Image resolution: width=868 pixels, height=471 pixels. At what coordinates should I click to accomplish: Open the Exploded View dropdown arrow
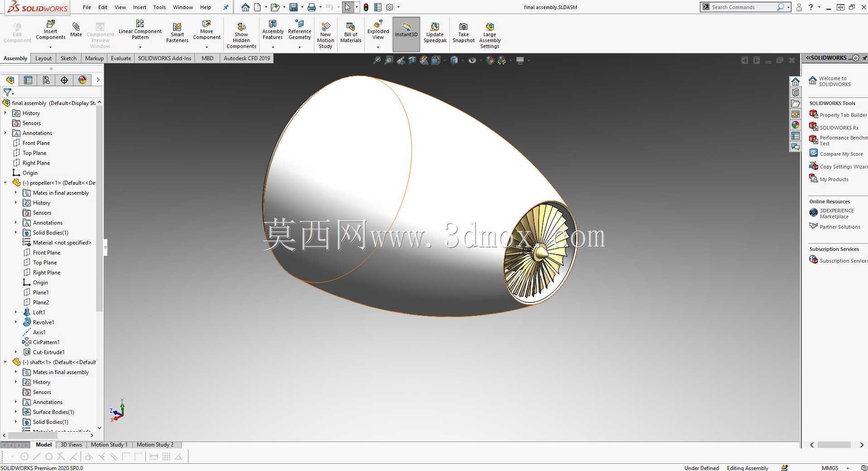378,47
